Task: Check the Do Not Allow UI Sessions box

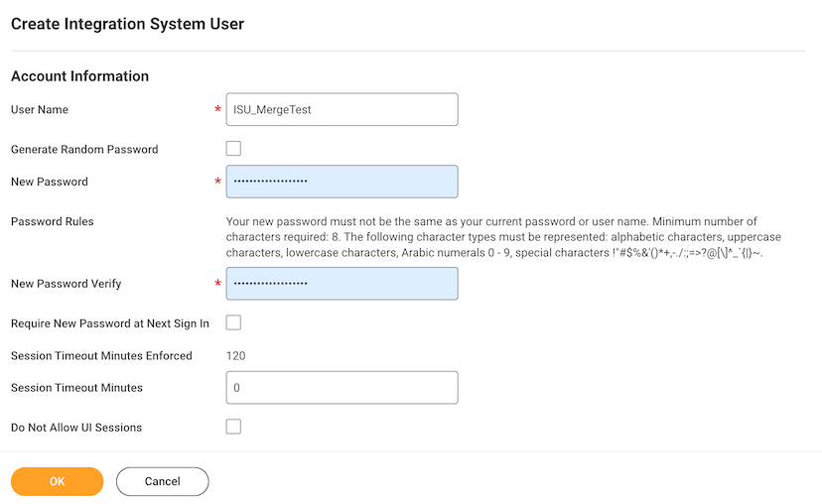Action: [233, 427]
